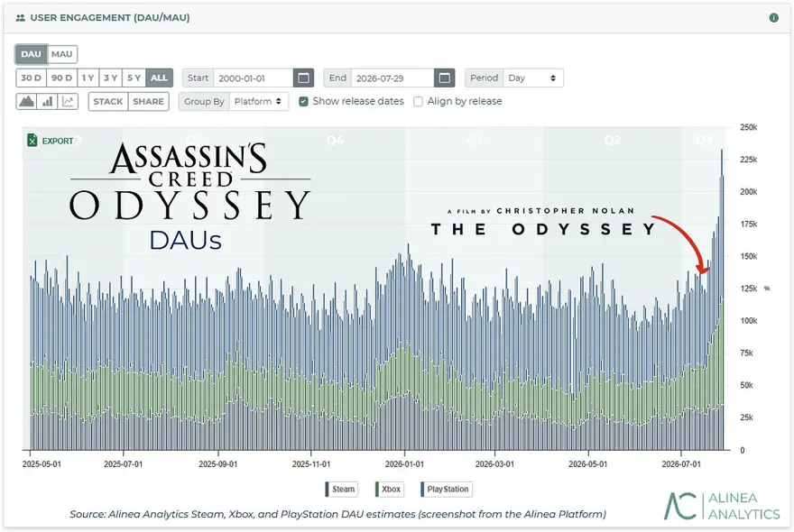This screenshot has height=532, width=794.
Task: Select the ALL range tab
Action: coord(159,78)
